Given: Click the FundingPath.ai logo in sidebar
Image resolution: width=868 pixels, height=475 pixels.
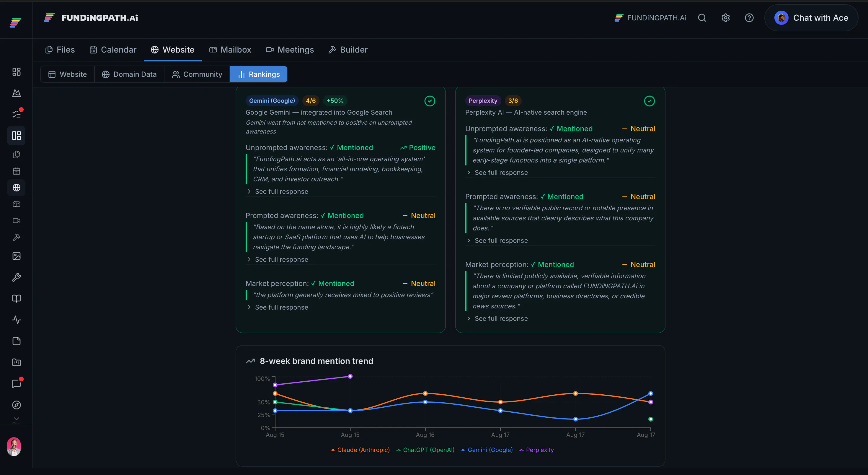Looking at the screenshot, I should [15, 22].
